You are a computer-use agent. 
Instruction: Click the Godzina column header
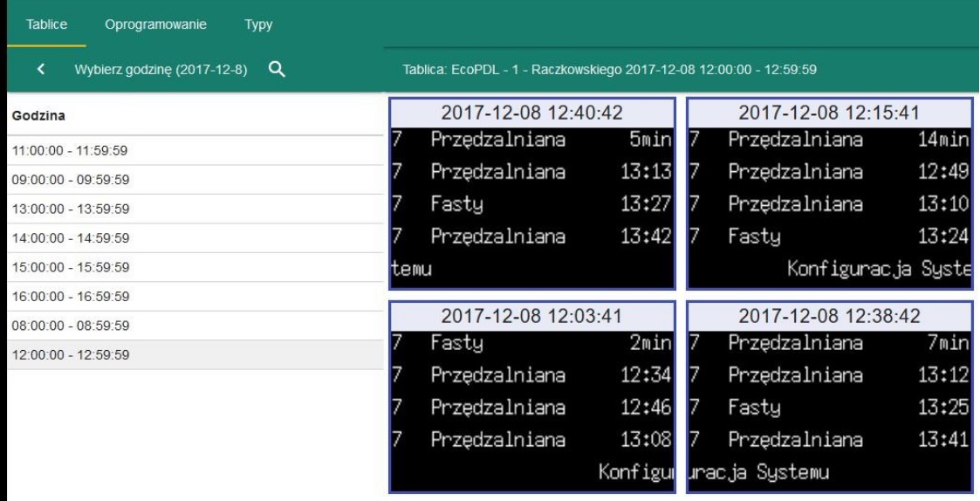click(38, 116)
